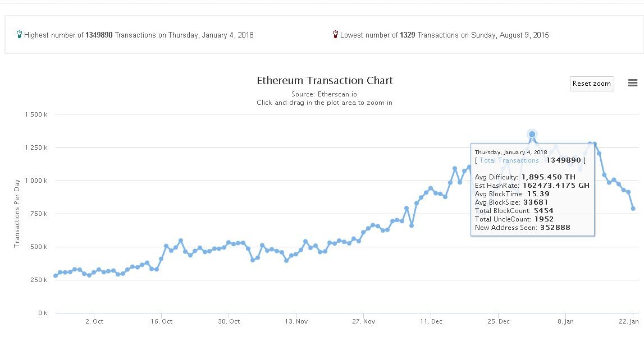Click the 27. Nov x-axis label
The image size is (644, 337).
tap(363, 322)
